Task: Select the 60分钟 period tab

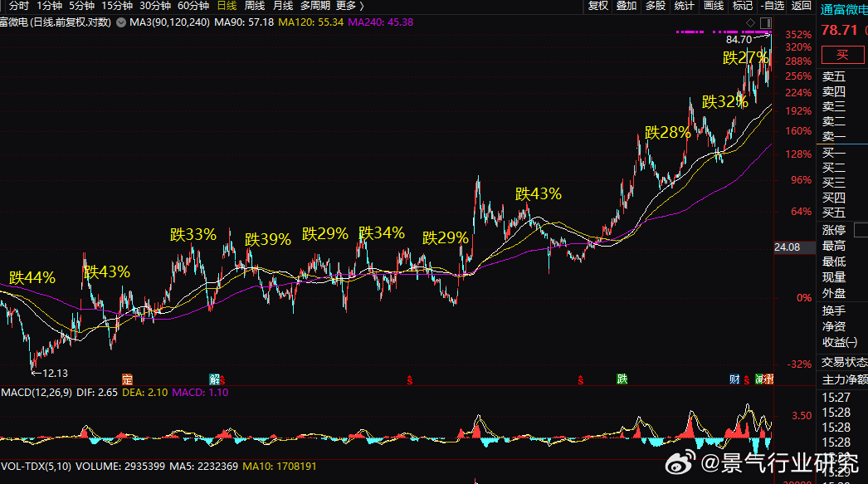Action: [193, 6]
